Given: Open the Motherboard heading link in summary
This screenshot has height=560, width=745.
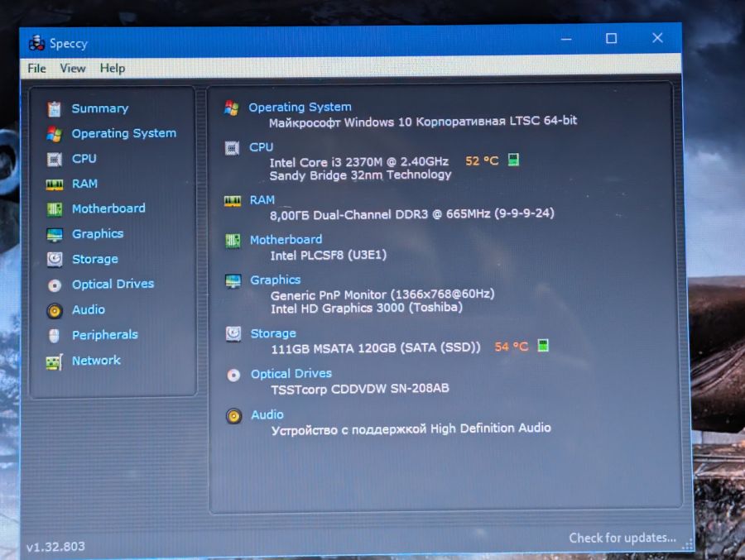Looking at the screenshot, I should [x=286, y=240].
